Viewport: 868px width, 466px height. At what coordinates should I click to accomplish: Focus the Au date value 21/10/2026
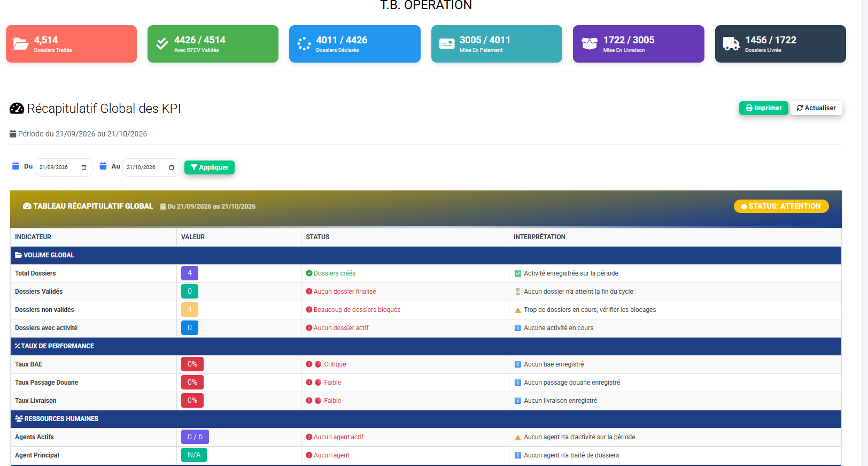click(141, 167)
